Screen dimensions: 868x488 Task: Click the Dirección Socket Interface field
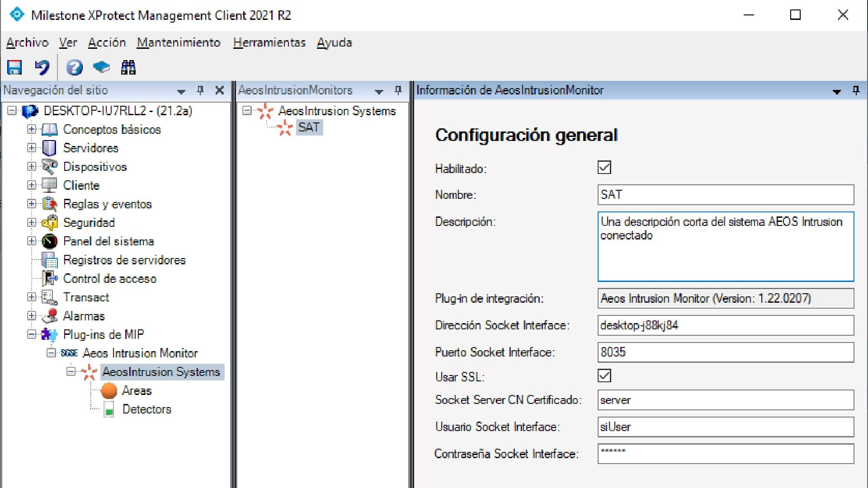tap(726, 325)
